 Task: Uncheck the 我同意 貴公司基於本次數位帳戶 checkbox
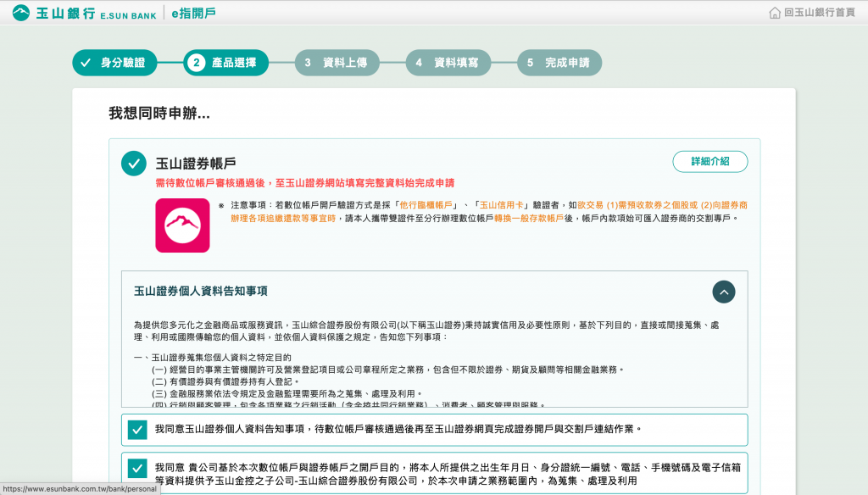[x=137, y=469]
